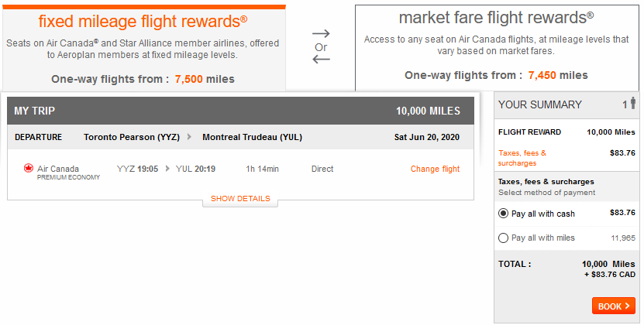Click the 7,450 miles market fare price
The width and height of the screenshot is (644, 325).
(x=558, y=75)
